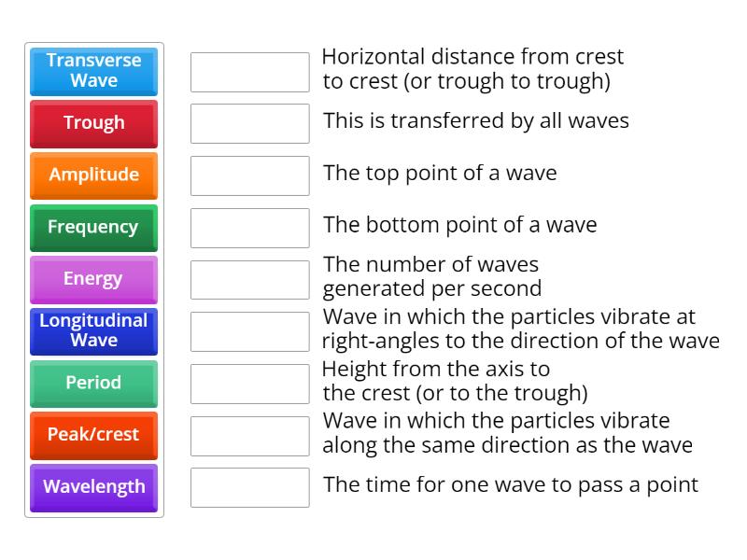Pick the orange Amplitude tile
This screenshot has height=560, width=747.
(x=93, y=175)
